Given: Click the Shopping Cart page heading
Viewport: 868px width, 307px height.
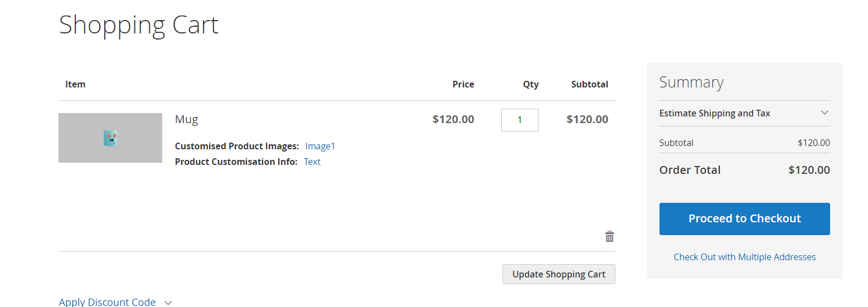Looking at the screenshot, I should pyautogui.click(x=139, y=25).
